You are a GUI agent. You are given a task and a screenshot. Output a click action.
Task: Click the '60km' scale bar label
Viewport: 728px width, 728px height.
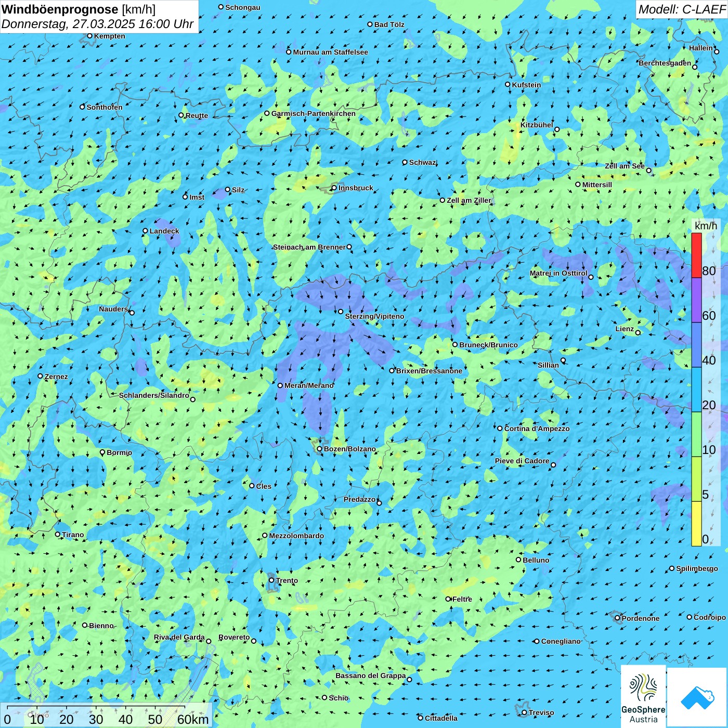(x=193, y=720)
